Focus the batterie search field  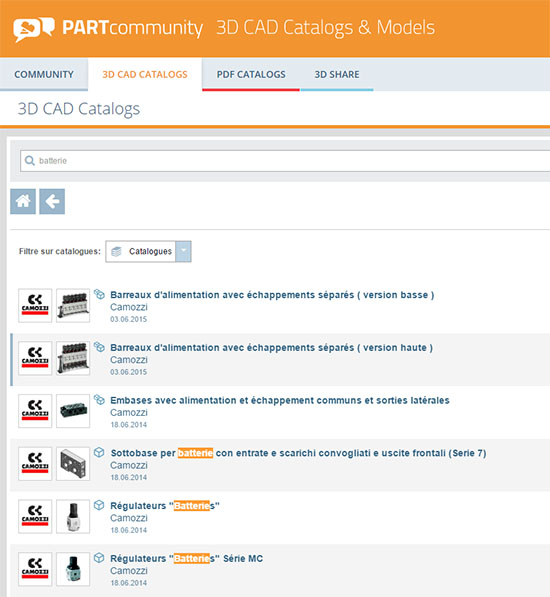pyautogui.click(x=285, y=161)
